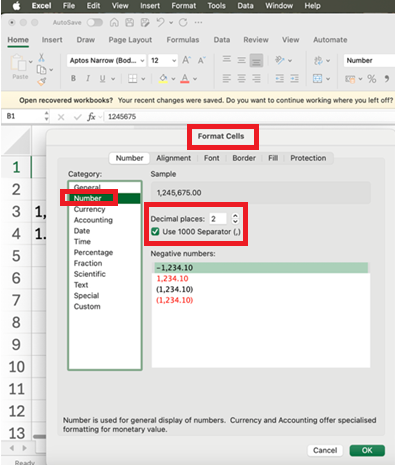This screenshot has width=395, height=465.
Task: Click the Cancel button in Format Cells
Action: tap(325, 450)
